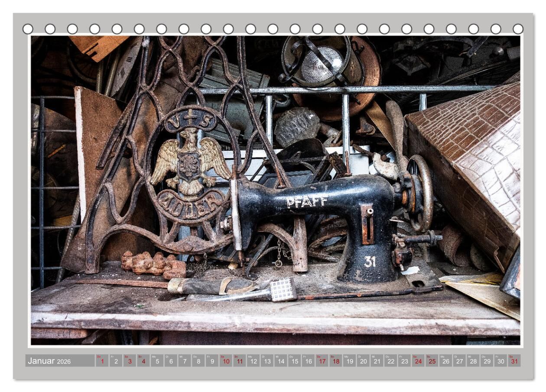Image resolution: width=546 pixels, height=392 pixels.
Task: Click the rusty bear-shaped figures on table
Action: pos(153,264)
